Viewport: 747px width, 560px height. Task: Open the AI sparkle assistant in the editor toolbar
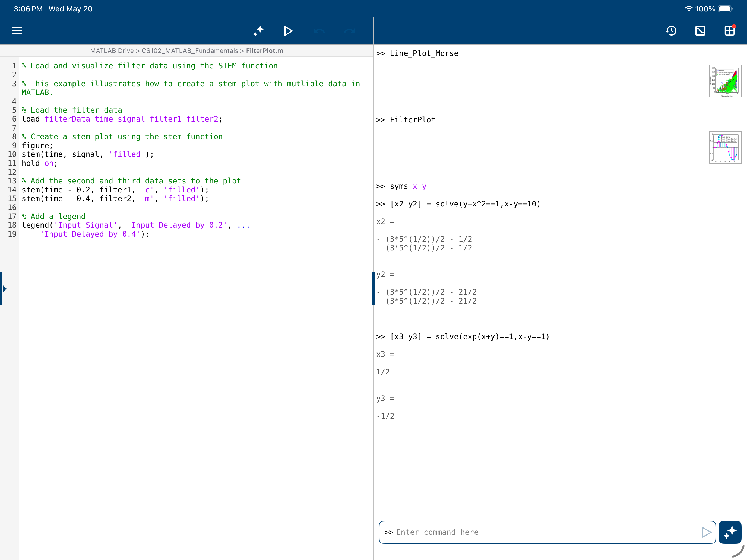coord(258,31)
